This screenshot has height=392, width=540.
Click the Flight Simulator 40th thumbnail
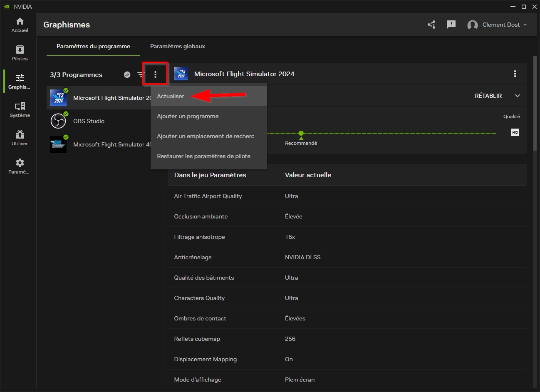tap(58, 144)
